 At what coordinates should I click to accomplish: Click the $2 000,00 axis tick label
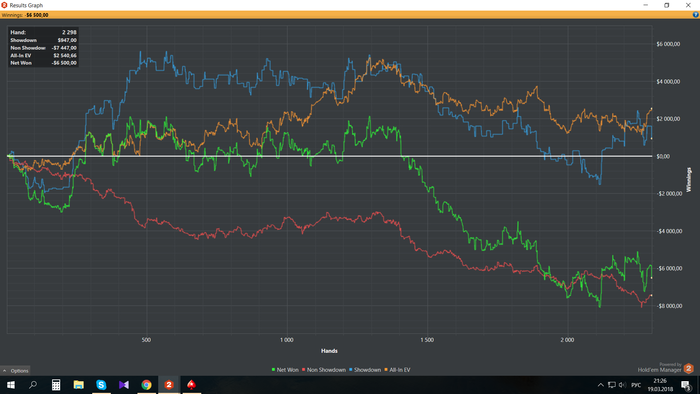pyautogui.click(x=668, y=119)
